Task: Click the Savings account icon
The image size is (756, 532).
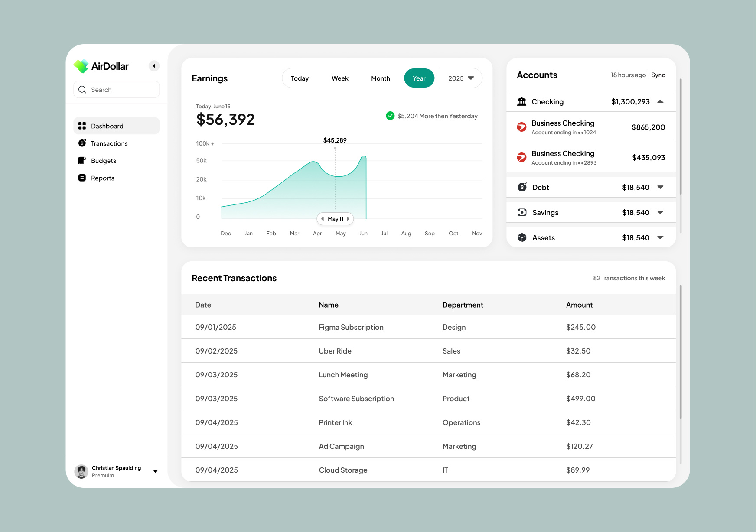Action: [521, 212]
